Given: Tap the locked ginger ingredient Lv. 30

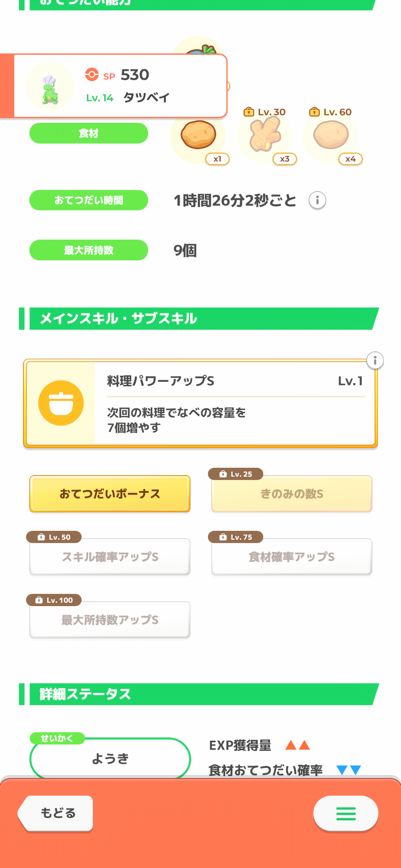Looking at the screenshot, I should click(265, 135).
